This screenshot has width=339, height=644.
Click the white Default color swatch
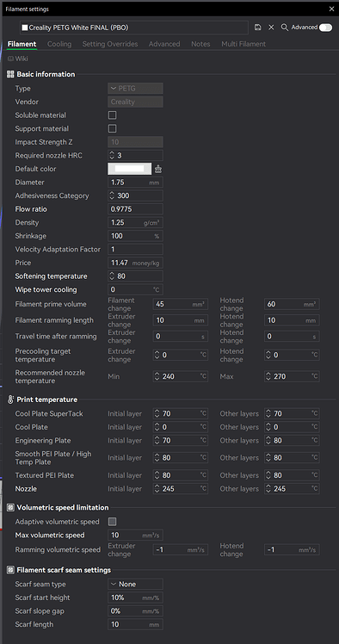tap(129, 169)
